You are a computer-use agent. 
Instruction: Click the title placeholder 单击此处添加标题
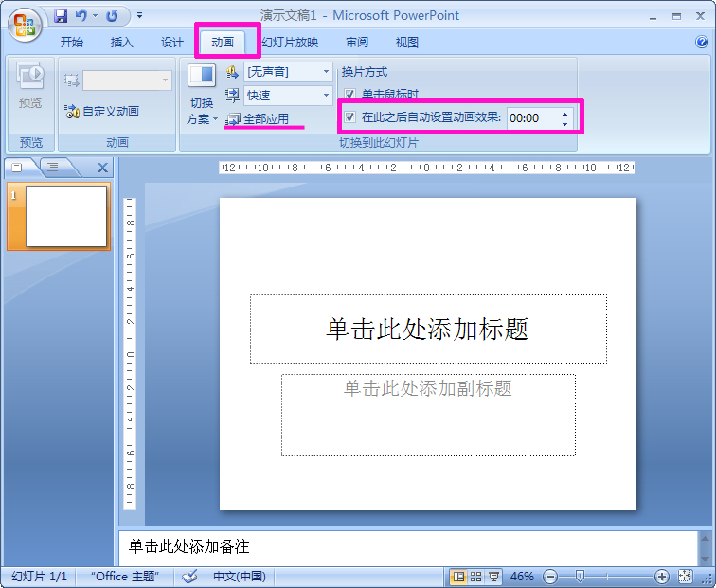428,329
